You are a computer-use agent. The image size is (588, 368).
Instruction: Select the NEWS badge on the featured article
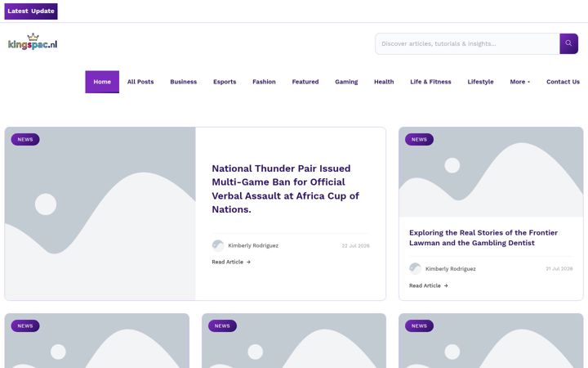(x=25, y=139)
